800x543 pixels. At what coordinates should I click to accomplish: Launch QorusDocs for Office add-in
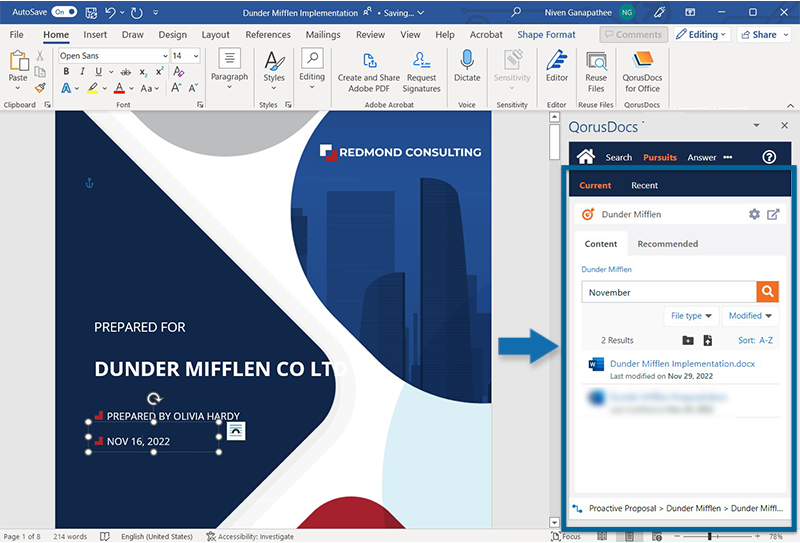click(x=642, y=72)
